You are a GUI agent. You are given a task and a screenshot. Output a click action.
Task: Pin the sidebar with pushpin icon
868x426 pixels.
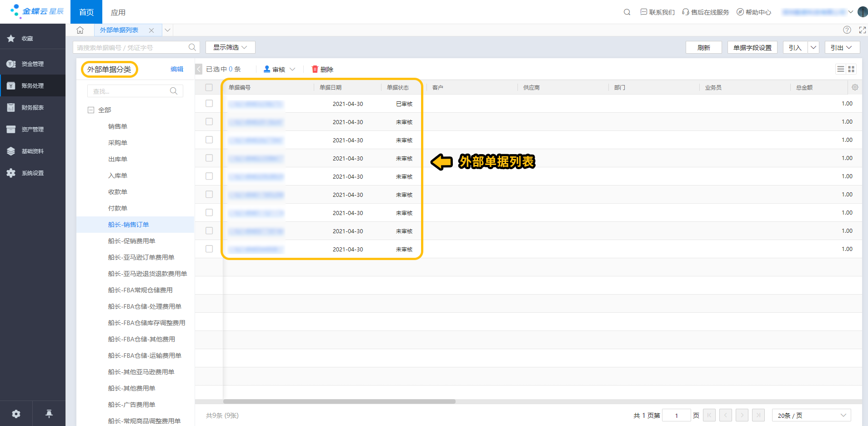[49, 413]
